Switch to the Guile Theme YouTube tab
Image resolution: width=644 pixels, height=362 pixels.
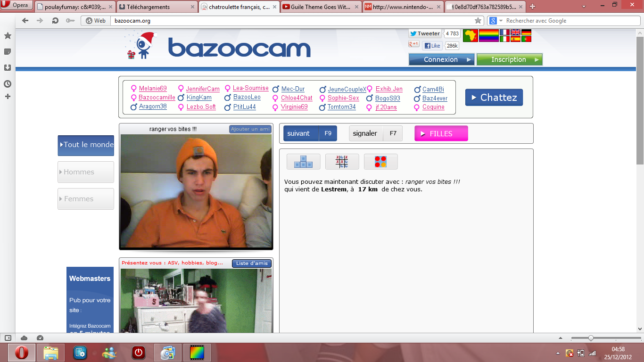click(321, 7)
